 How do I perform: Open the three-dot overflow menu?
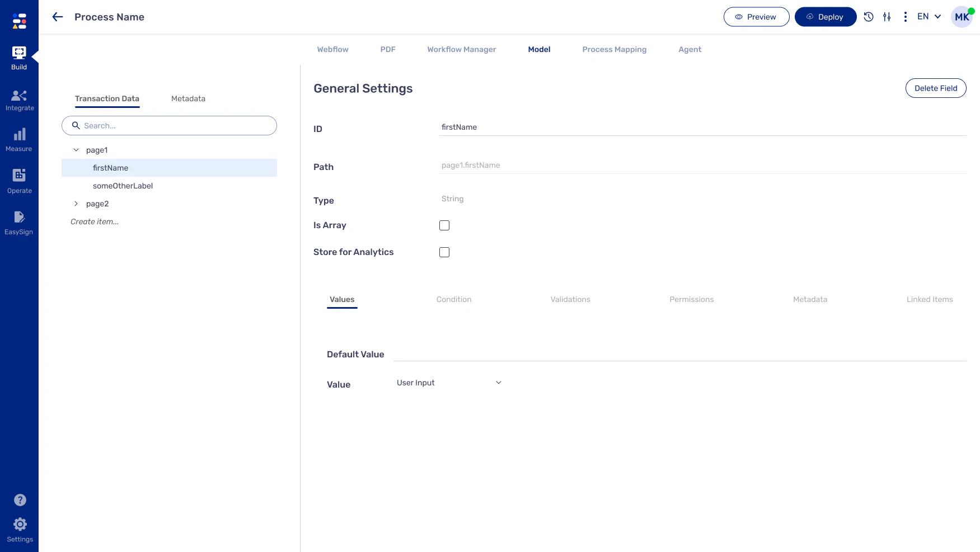(x=905, y=17)
